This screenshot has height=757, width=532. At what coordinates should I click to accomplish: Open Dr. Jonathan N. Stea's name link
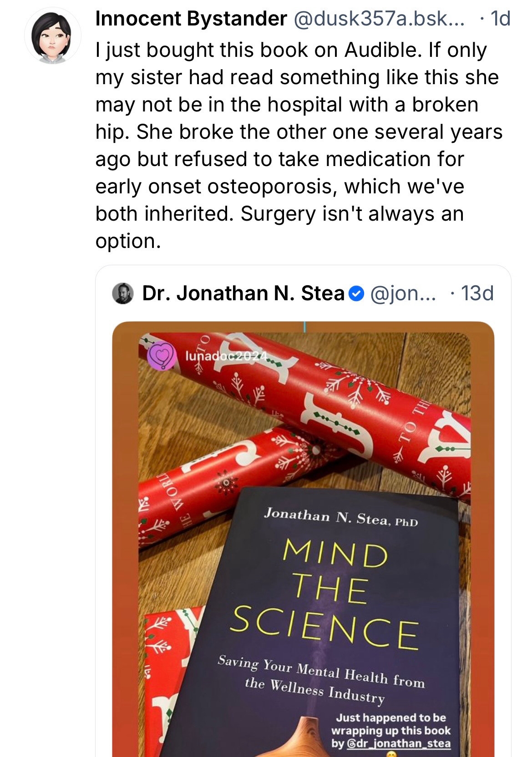point(243,293)
